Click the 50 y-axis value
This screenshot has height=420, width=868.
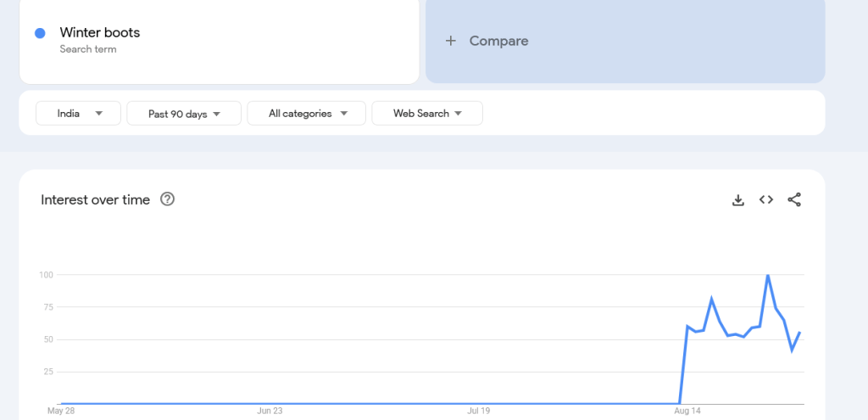click(x=47, y=339)
